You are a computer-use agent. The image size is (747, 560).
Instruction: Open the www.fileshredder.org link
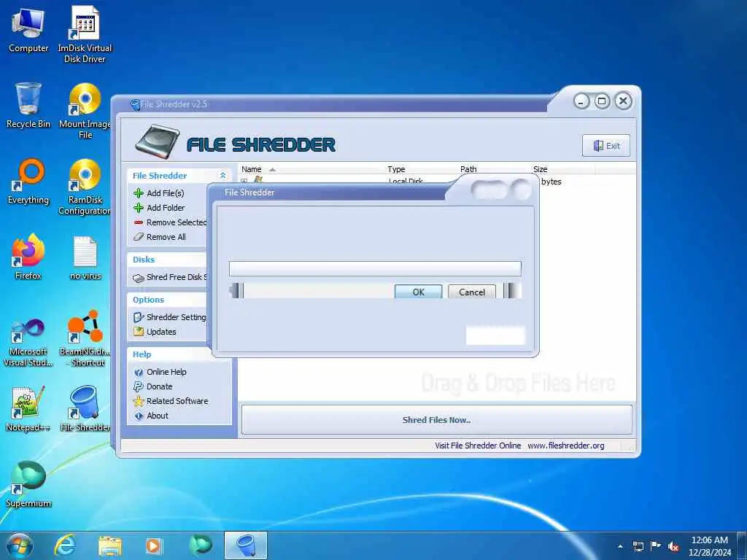coord(565,446)
